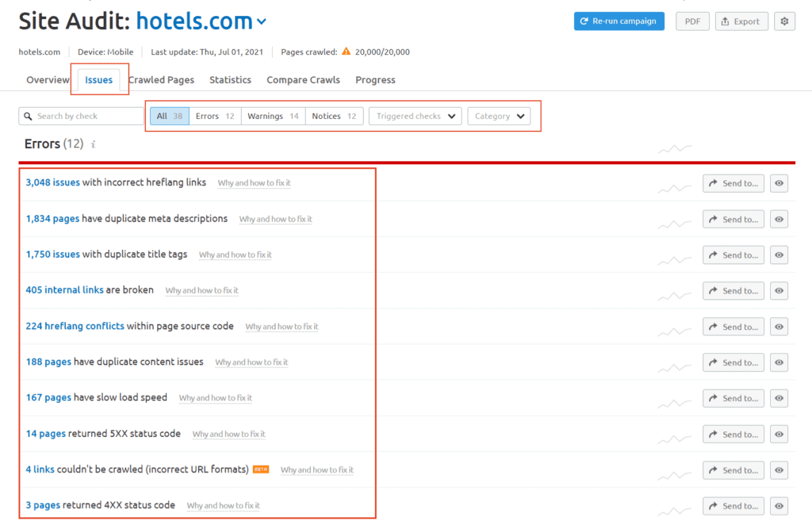Send broken internal links issue to...
This screenshot has height=521, width=812.
coord(733,290)
